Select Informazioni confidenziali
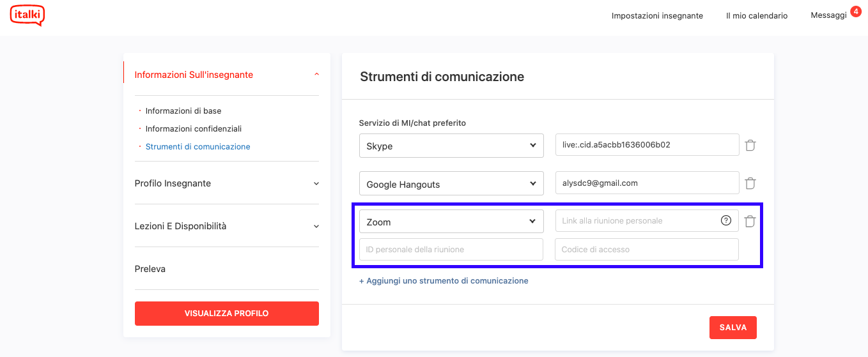The width and height of the screenshot is (868, 357). pyautogui.click(x=194, y=128)
